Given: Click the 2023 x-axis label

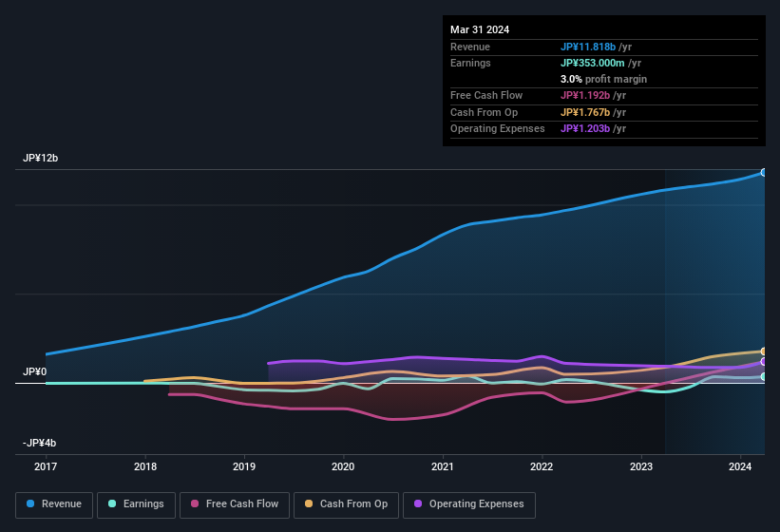Looking at the screenshot, I should click(x=641, y=466).
